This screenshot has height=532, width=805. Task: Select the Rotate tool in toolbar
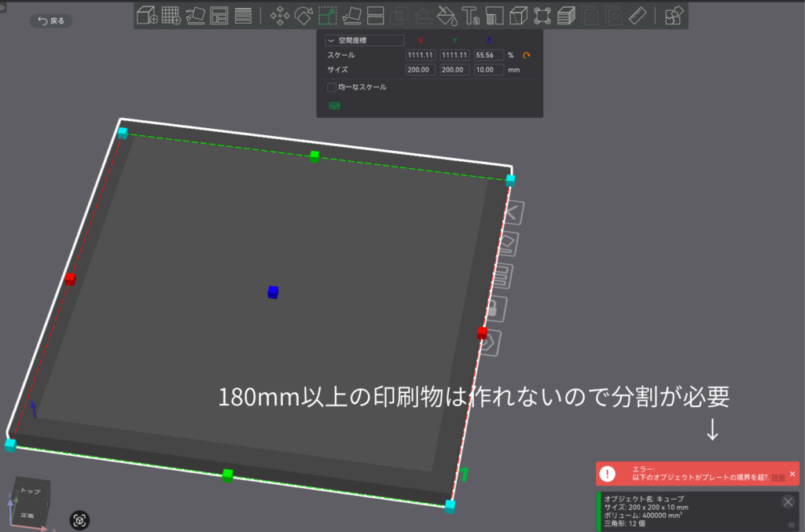pos(303,15)
